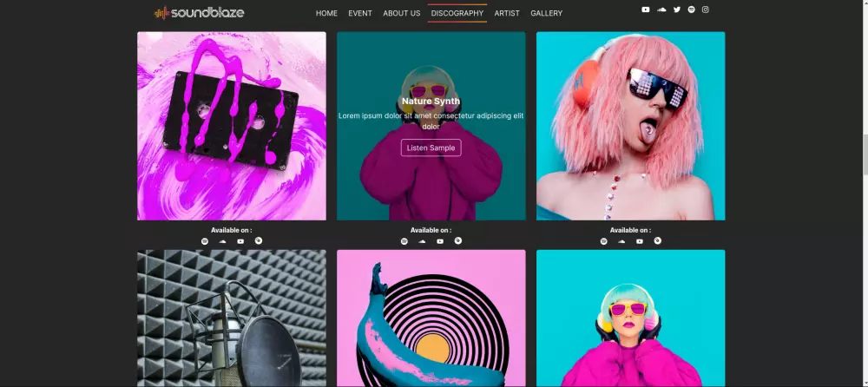
Task: Open the Spotify icon in the header
Action: tap(692, 10)
